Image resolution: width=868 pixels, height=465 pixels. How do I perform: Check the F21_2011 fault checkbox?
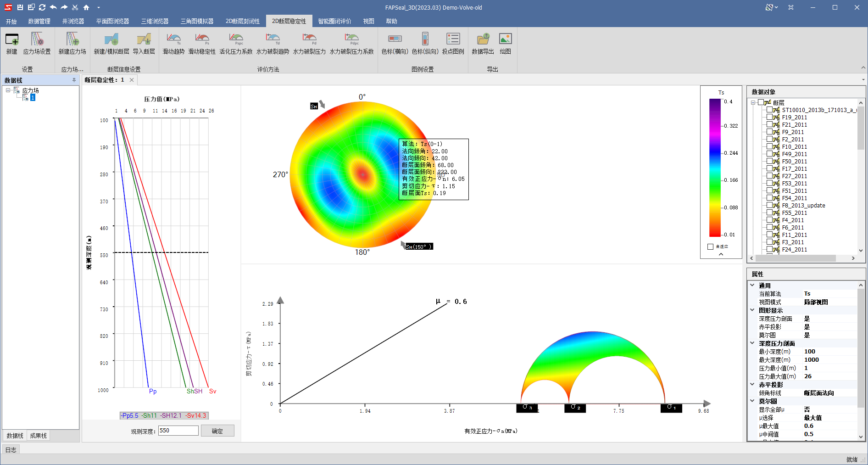click(x=769, y=124)
